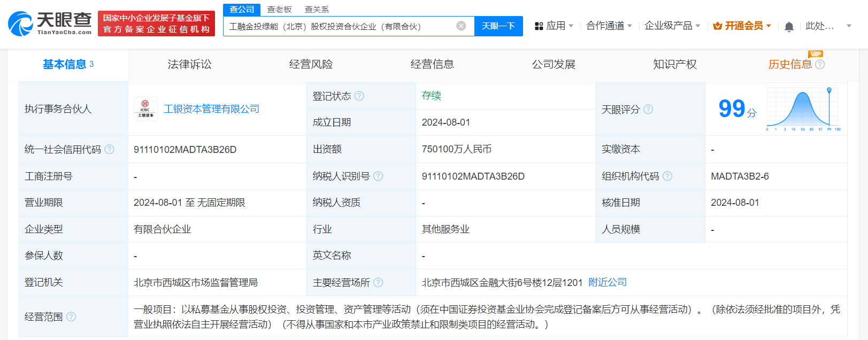Click the 核准日期 value 2024-08-01
868x340 pixels.
click(735, 203)
